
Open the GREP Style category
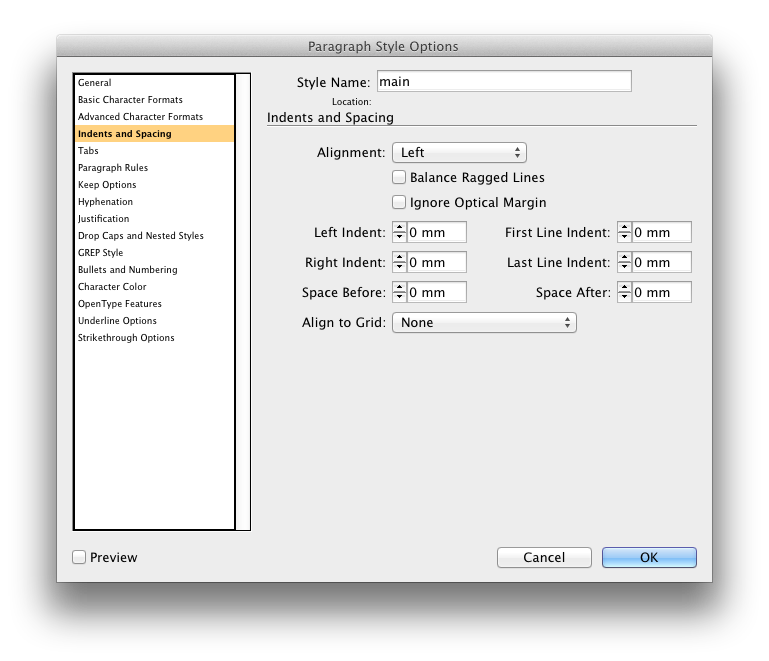154,253
